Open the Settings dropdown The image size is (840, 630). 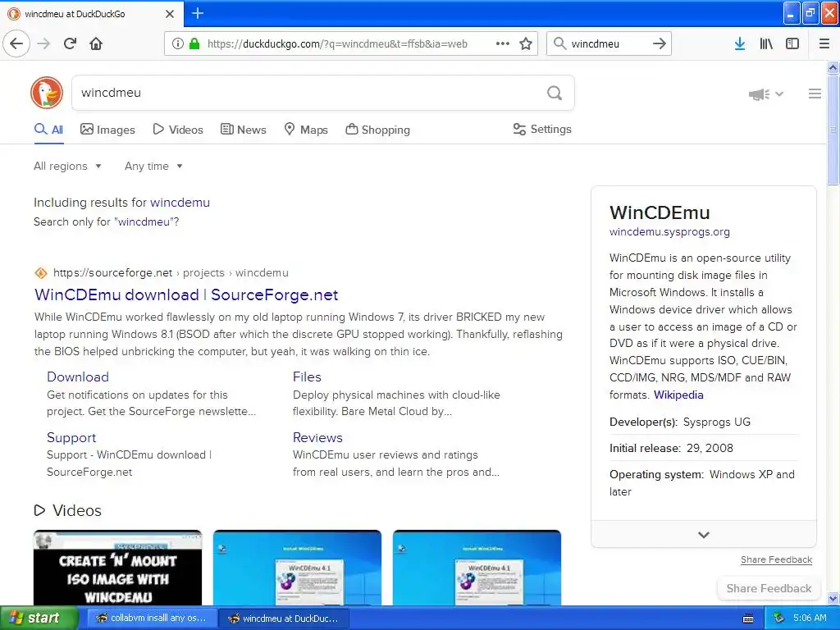(x=542, y=129)
